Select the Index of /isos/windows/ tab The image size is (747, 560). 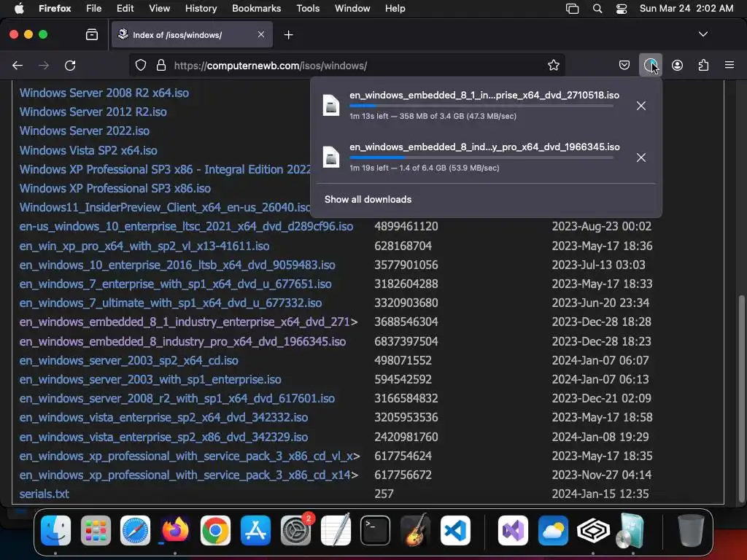coord(192,35)
